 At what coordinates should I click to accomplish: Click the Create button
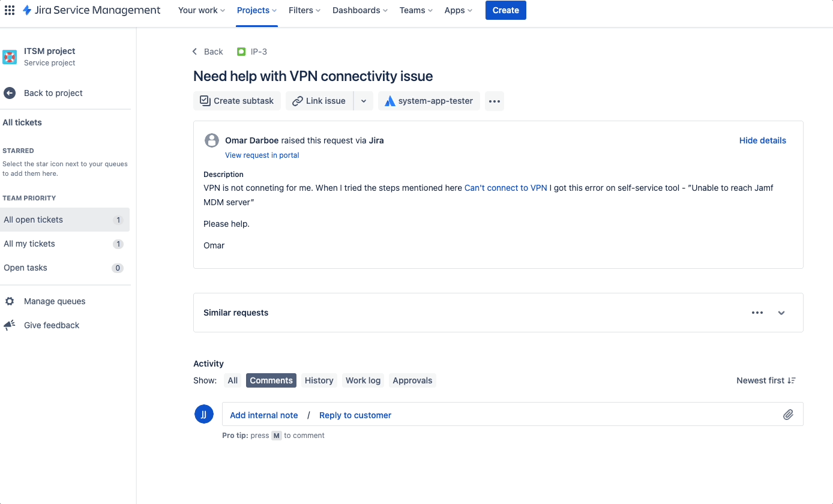505,10
